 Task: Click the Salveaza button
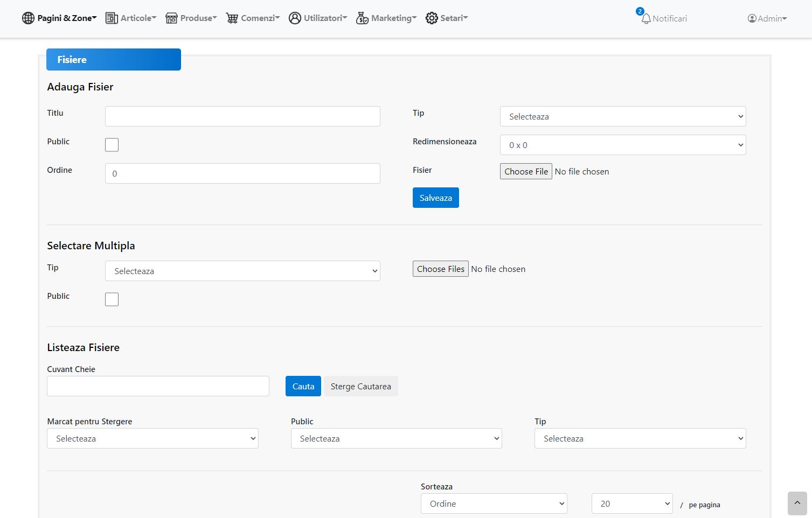pos(436,198)
